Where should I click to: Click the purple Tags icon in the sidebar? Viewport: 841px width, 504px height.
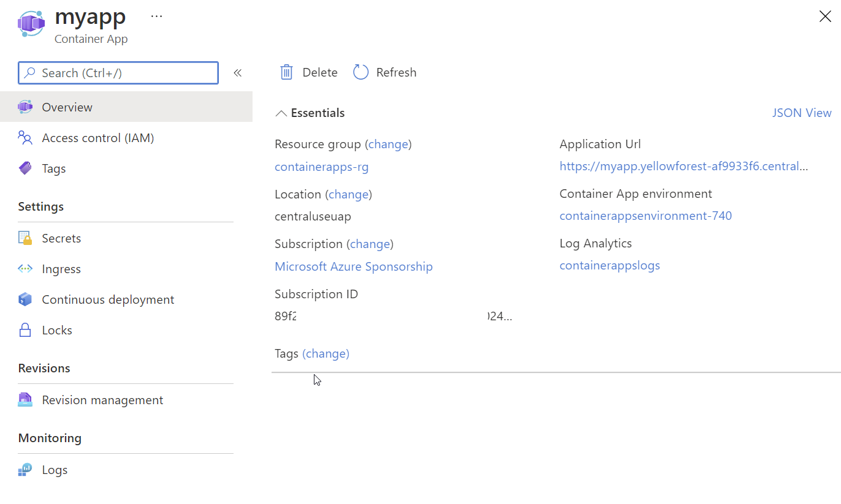pos(25,168)
